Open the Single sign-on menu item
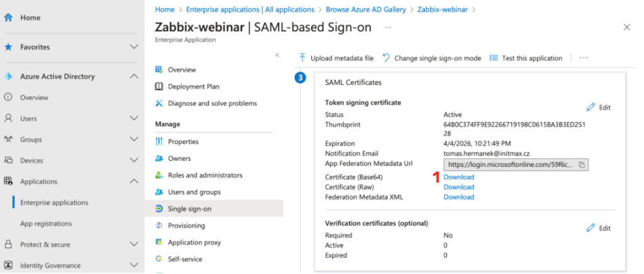 click(189, 208)
